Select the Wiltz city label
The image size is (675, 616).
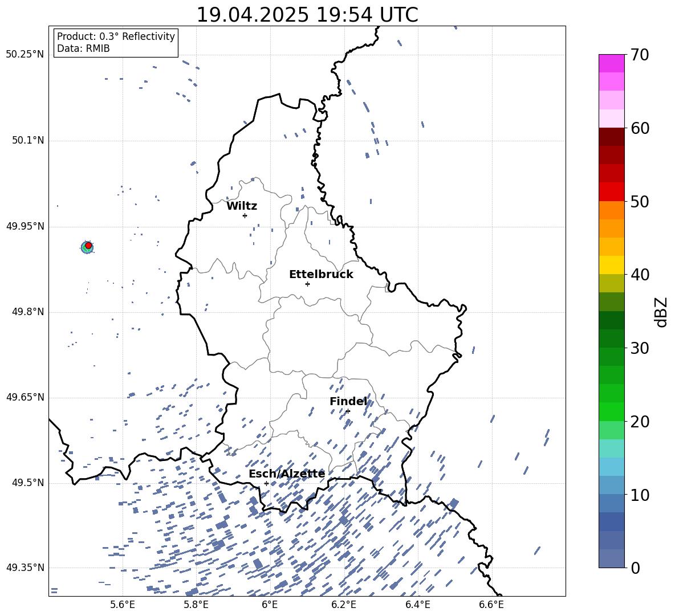pos(242,206)
